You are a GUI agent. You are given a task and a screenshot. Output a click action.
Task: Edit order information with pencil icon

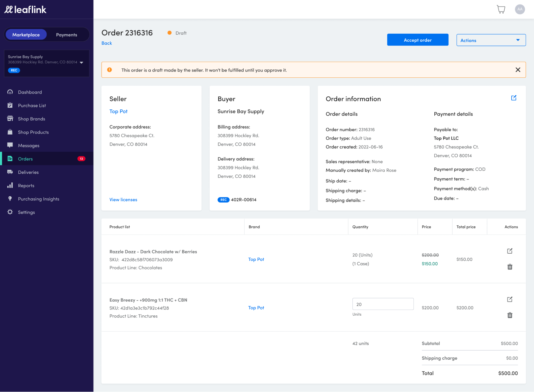pos(514,98)
